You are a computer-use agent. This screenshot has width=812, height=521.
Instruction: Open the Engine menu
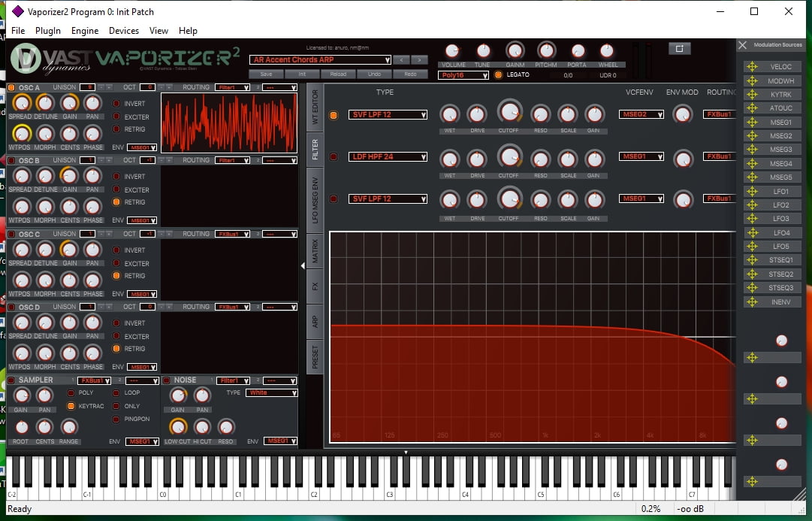(85, 31)
